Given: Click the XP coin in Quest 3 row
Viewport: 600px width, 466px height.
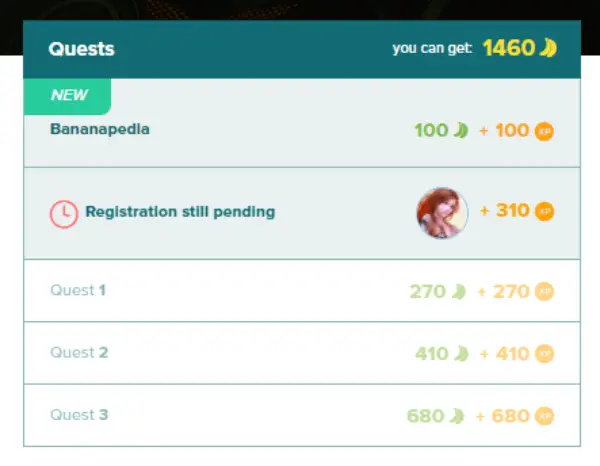Looking at the screenshot, I should 544,416.
